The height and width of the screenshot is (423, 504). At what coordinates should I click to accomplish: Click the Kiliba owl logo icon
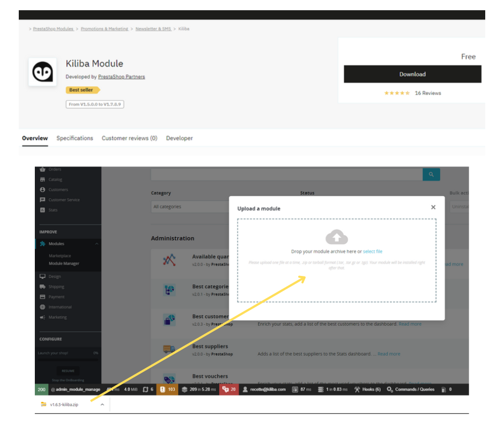42,72
